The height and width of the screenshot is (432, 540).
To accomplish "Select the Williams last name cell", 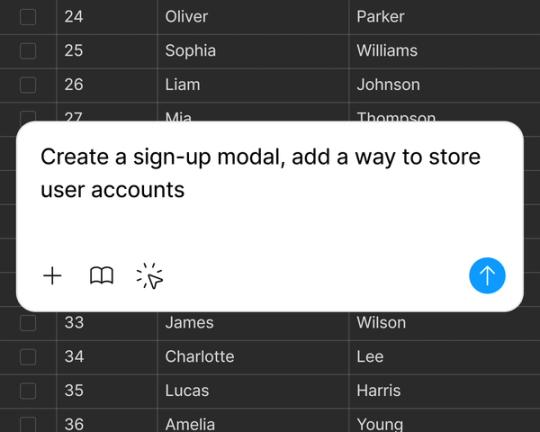I will click(x=444, y=51).
